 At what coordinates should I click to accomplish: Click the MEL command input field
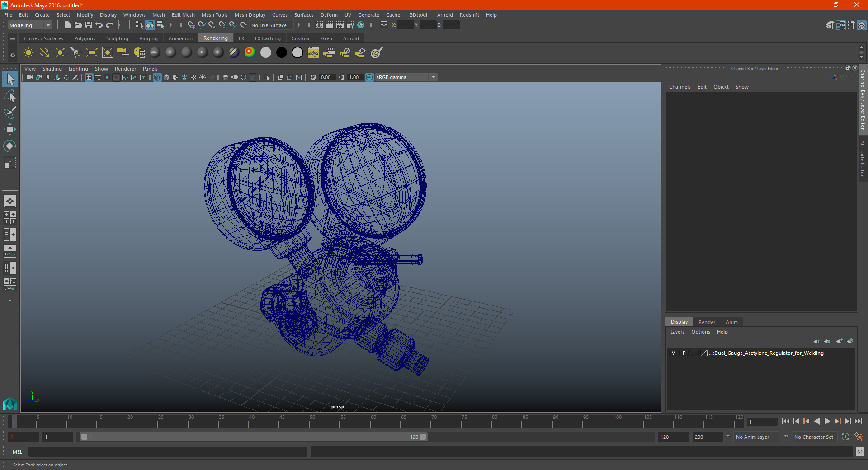[x=168, y=451]
